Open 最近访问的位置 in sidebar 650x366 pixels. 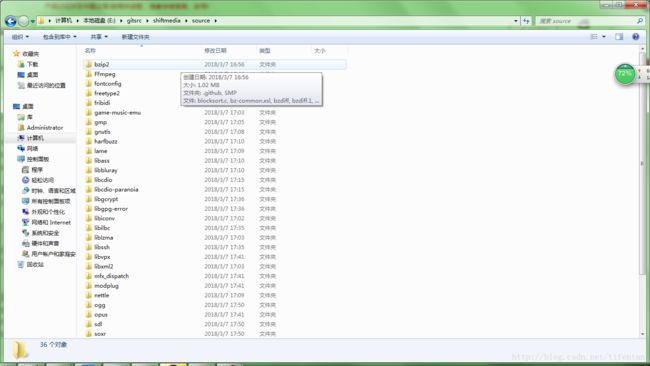coord(46,85)
